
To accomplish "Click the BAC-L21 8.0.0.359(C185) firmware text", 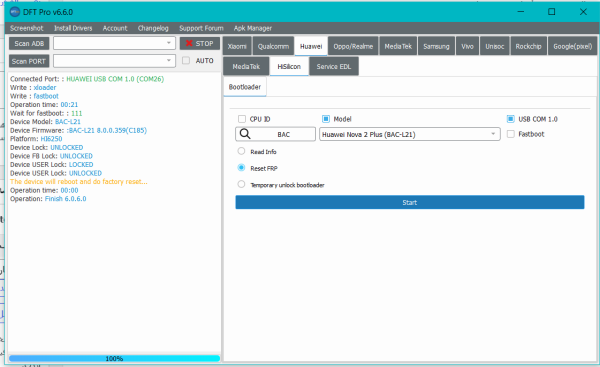I will click(x=107, y=130).
